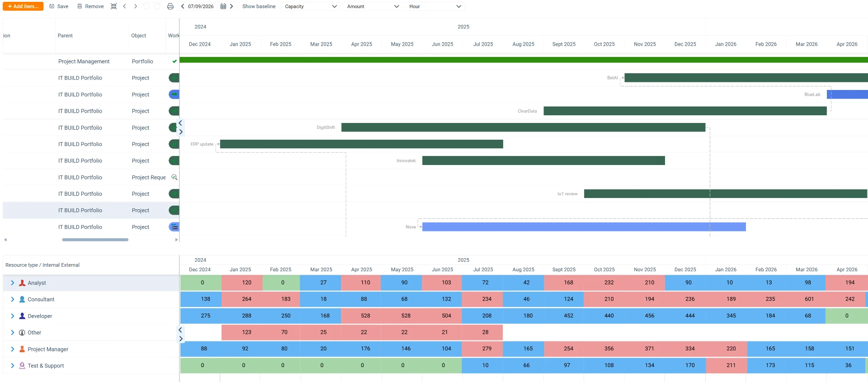This screenshot has width=868, height=382.
Task: Select the BetAI project bar
Action: [746, 78]
